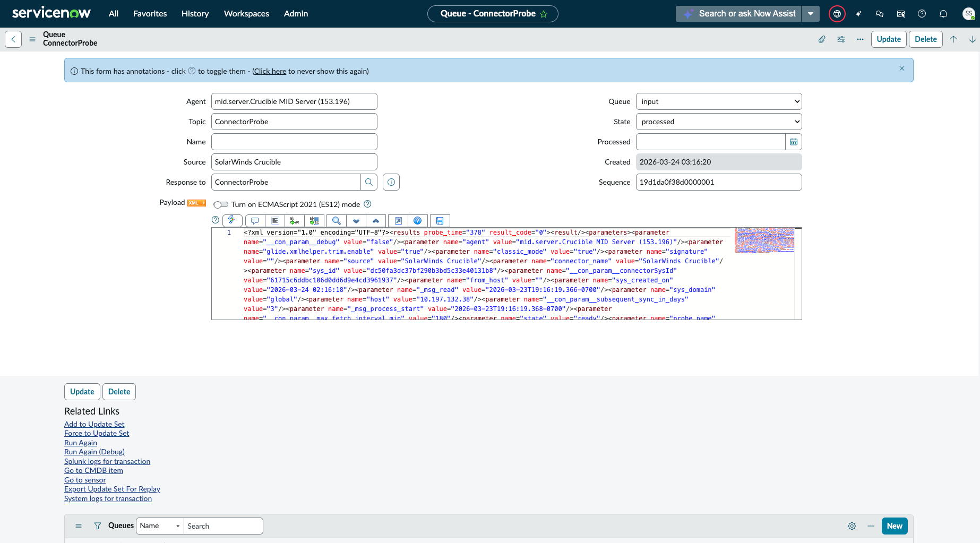Expand Now Assist search options arrow
Image resolution: width=980 pixels, height=543 pixels.
point(811,14)
